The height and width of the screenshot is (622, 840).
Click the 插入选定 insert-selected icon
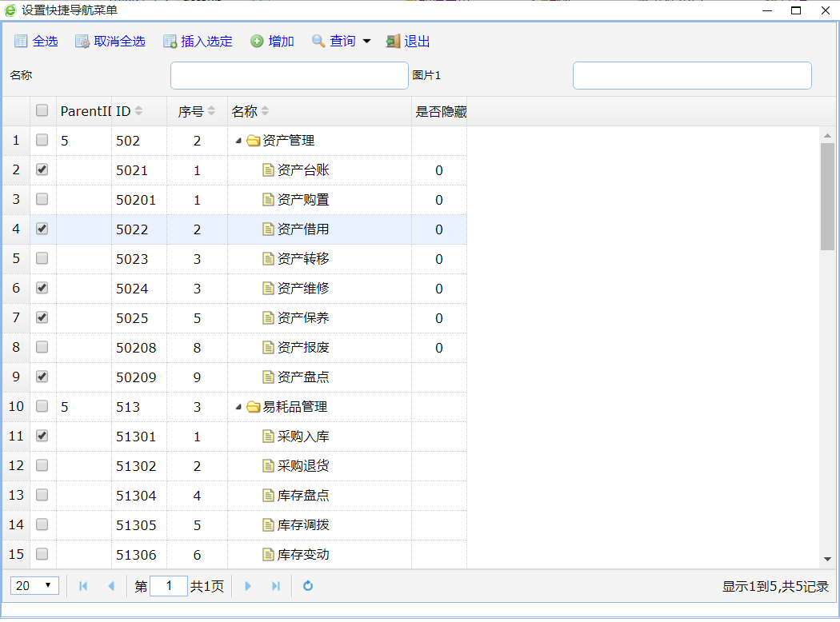170,42
